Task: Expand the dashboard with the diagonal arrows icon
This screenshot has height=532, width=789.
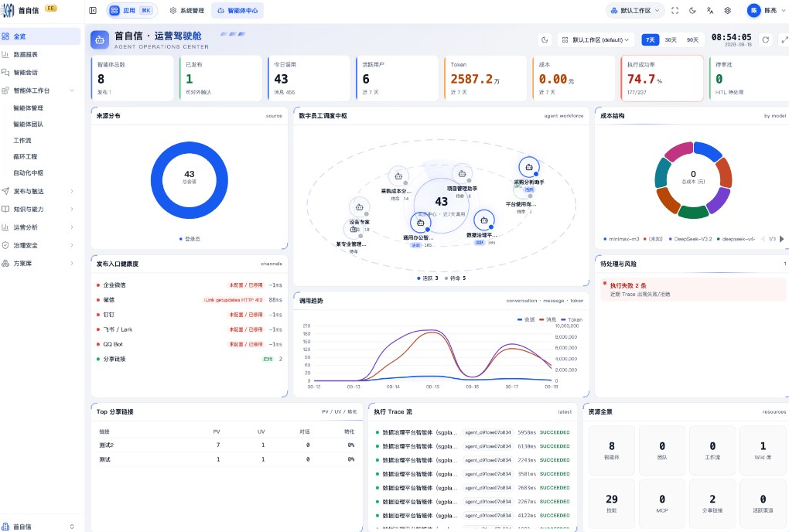Action: [784, 39]
